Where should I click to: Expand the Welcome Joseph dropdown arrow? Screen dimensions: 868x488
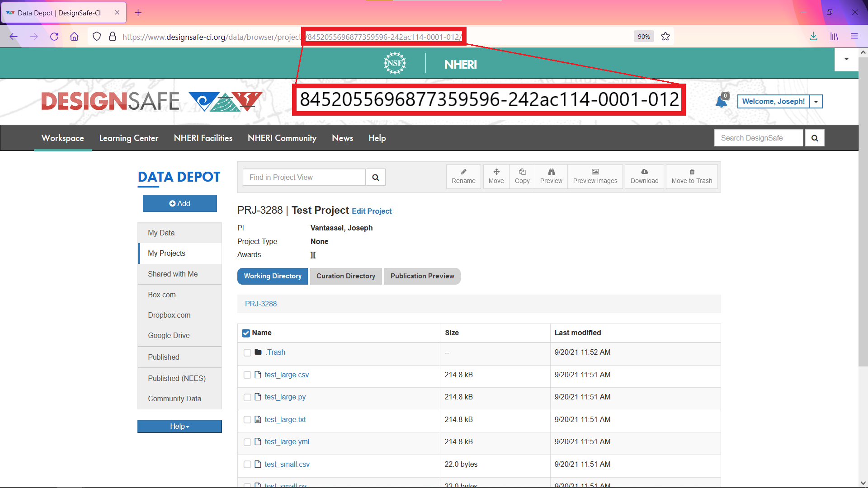816,102
